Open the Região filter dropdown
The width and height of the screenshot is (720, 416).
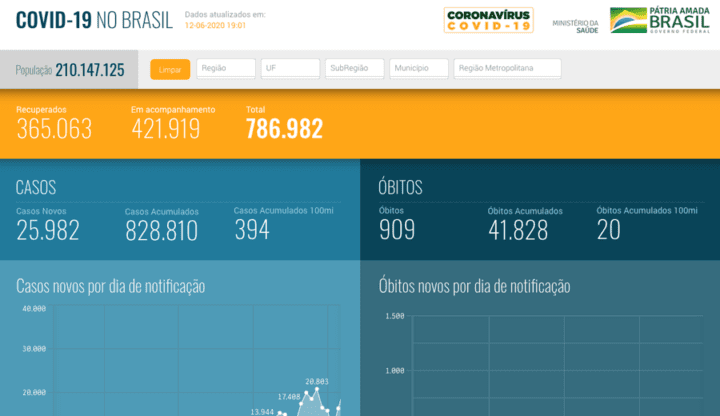226,68
